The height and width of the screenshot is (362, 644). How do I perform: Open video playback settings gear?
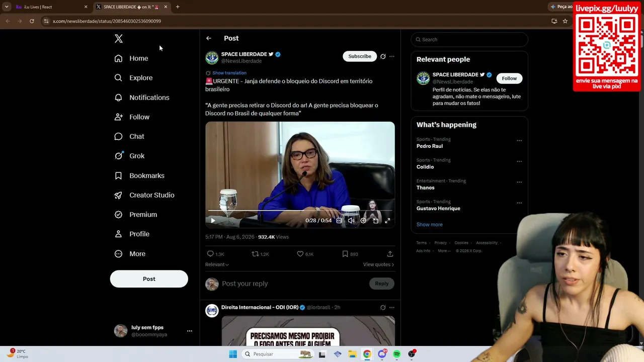(x=363, y=220)
